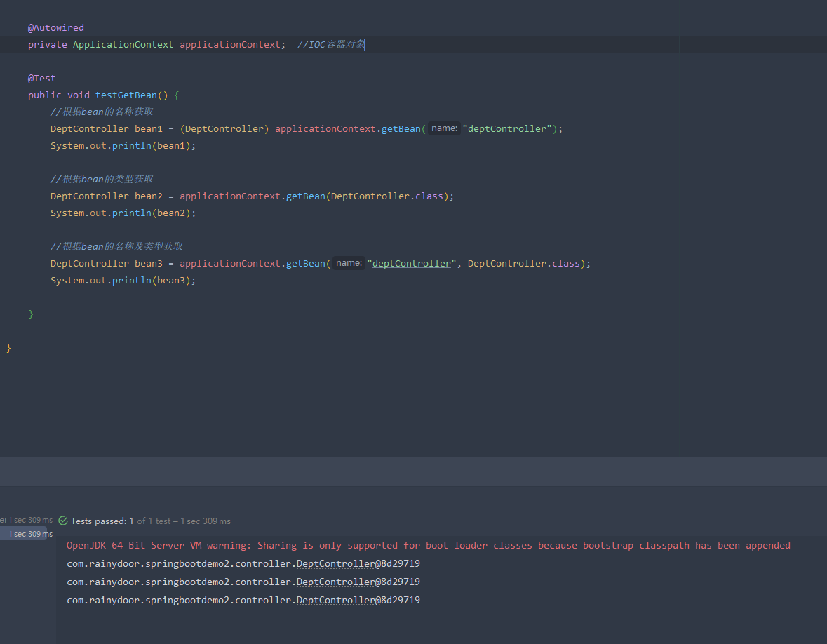The image size is (827, 644).
Task: Click the name: inlay hint on bean3 line
Action: (349, 263)
